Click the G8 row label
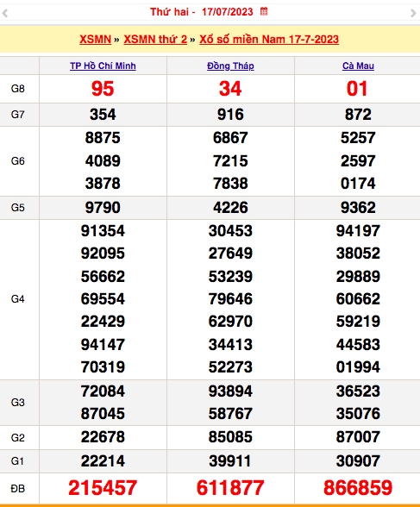The width and height of the screenshot is (420, 507). pos(18,89)
